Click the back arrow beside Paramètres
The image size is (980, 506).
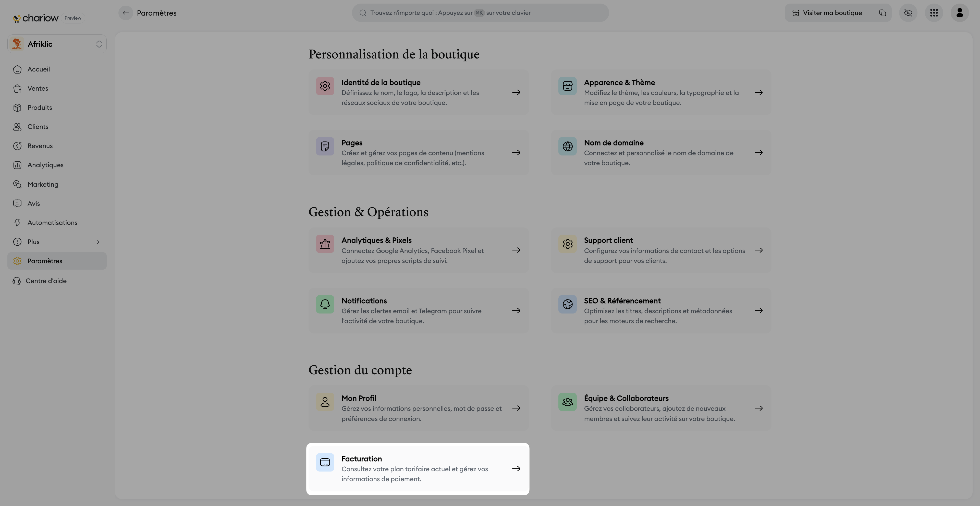pyautogui.click(x=126, y=13)
